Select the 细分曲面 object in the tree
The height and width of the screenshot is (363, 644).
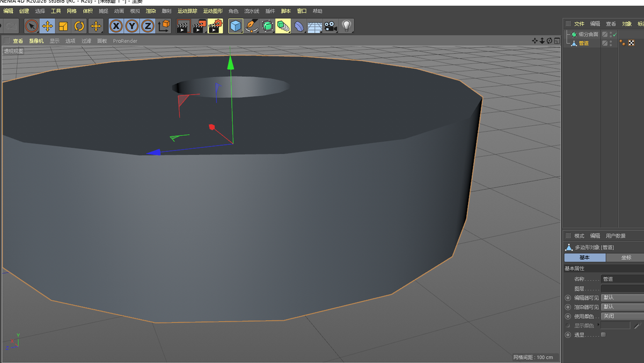click(x=588, y=34)
